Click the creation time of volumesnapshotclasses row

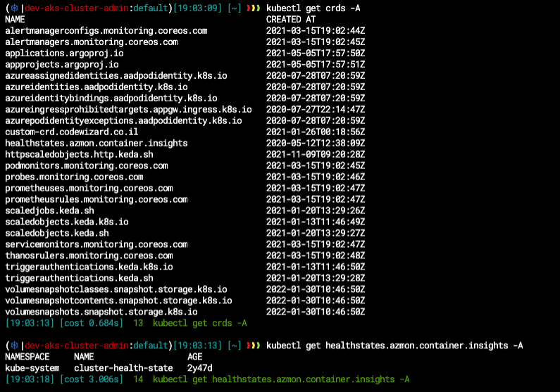click(316, 289)
